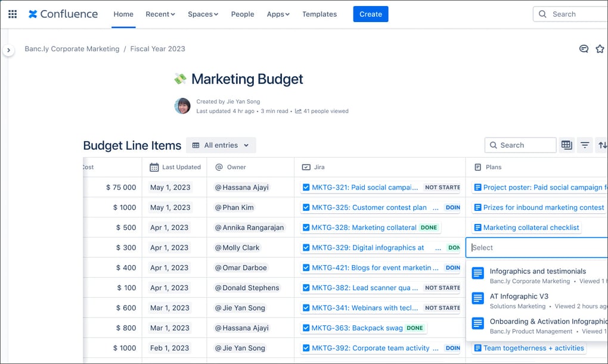The width and height of the screenshot is (608, 364).
Task: Click the Create button
Action: point(370,14)
